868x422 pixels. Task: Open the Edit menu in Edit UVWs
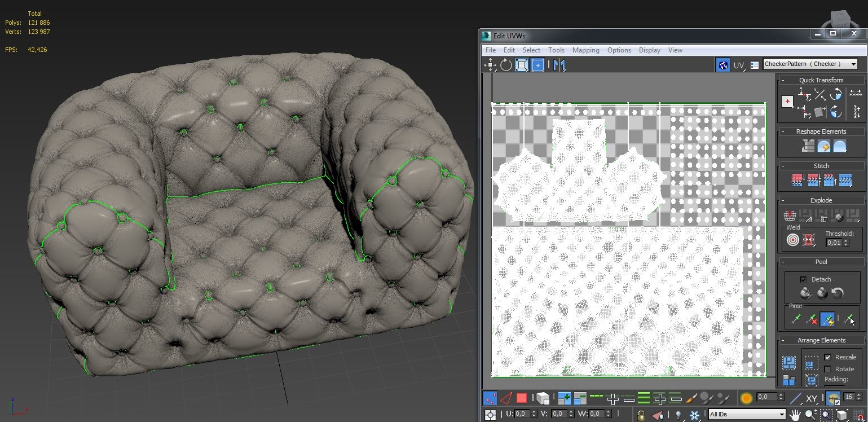point(509,50)
